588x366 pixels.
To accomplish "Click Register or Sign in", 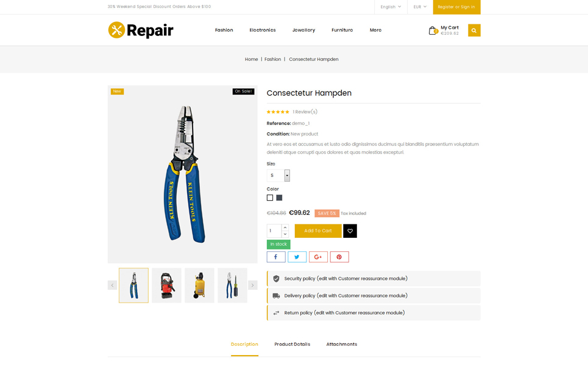I will pos(456,7).
